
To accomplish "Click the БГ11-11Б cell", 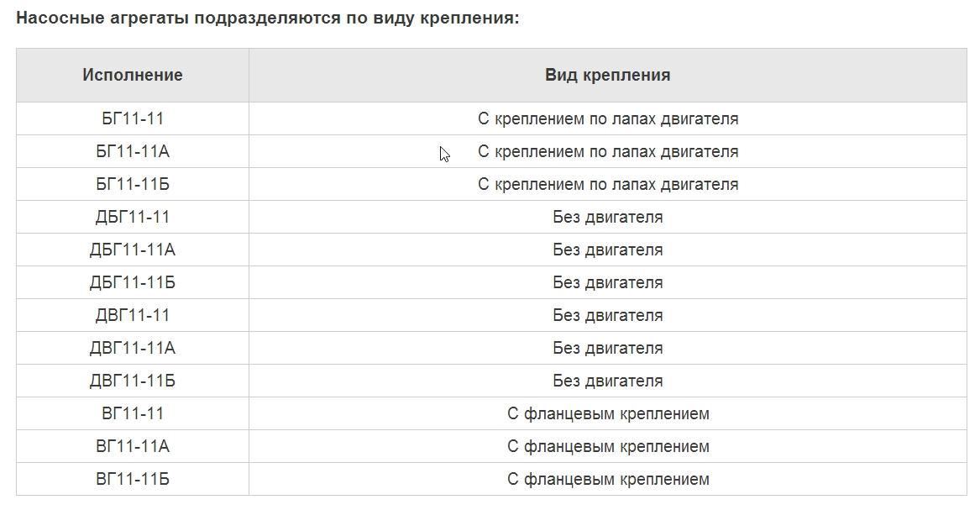I will (x=133, y=184).
